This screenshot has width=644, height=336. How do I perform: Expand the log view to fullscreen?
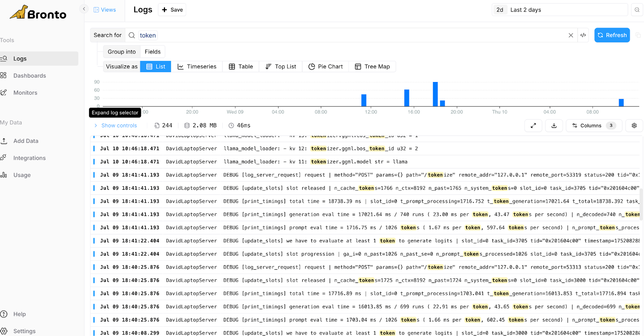coord(533,126)
